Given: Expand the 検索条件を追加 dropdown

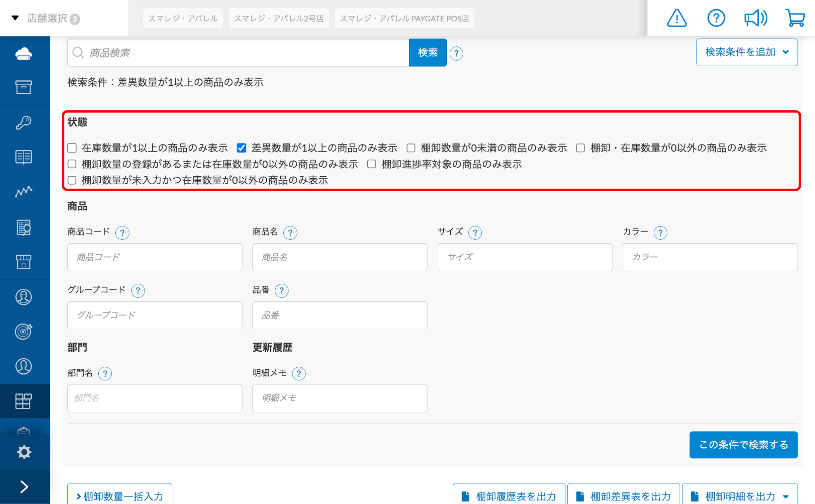Looking at the screenshot, I should 746,52.
